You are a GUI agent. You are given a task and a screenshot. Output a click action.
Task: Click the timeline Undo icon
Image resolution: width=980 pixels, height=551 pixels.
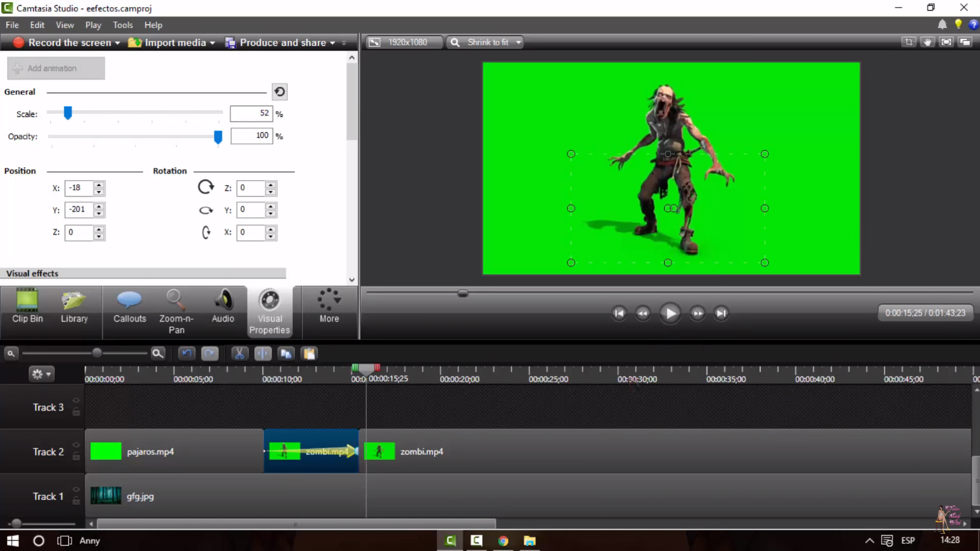[x=187, y=353]
